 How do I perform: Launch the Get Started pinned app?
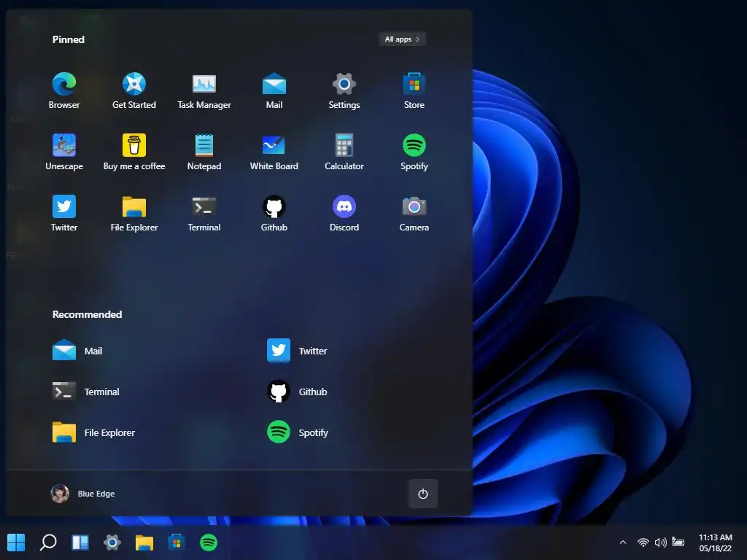click(x=134, y=91)
